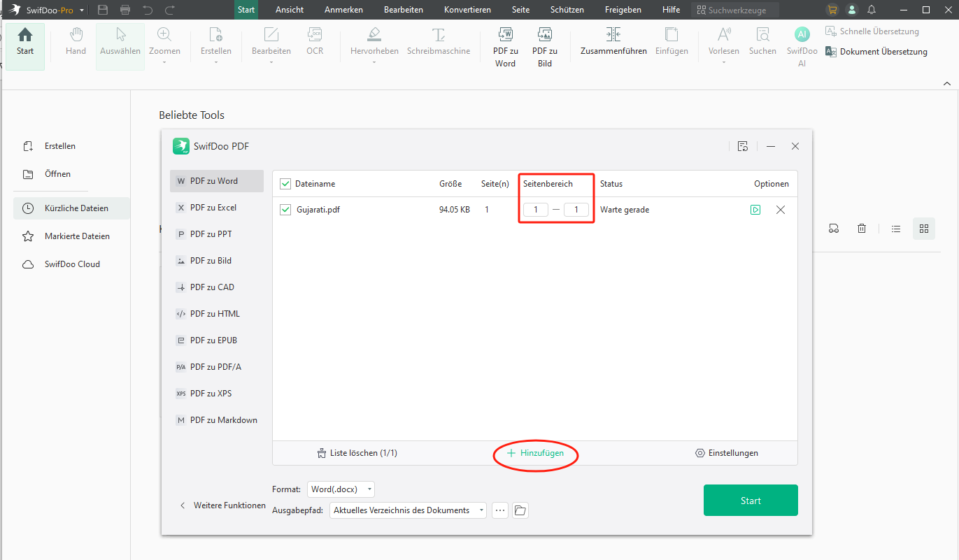Select PDF zu CAD in sidebar
The width and height of the screenshot is (959, 560).
coord(217,287)
